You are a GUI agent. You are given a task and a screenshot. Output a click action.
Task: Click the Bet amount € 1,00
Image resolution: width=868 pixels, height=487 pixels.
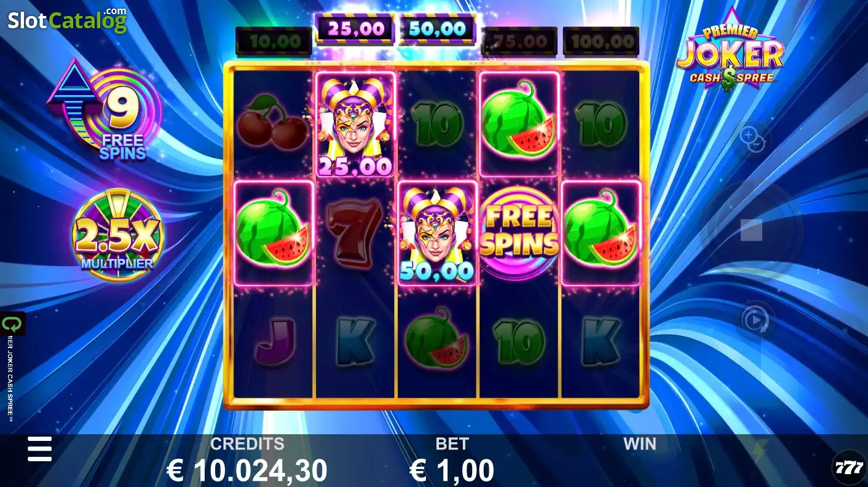[x=452, y=470]
